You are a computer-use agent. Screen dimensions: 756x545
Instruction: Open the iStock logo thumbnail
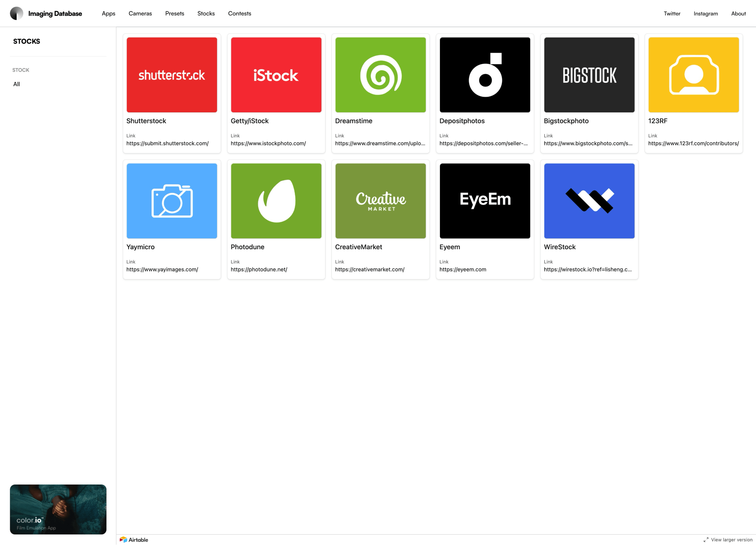(276, 75)
